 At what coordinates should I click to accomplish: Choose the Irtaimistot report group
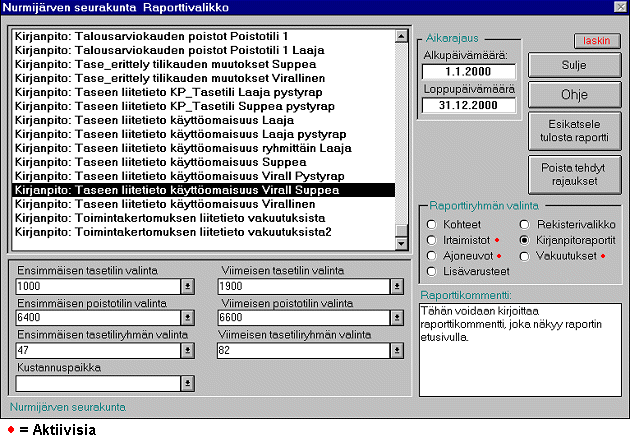431,240
